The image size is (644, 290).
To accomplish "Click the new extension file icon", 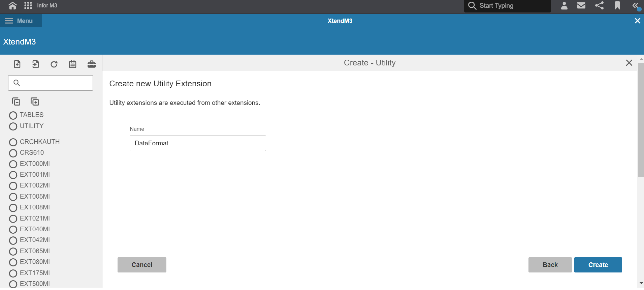I will click(x=17, y=64).
